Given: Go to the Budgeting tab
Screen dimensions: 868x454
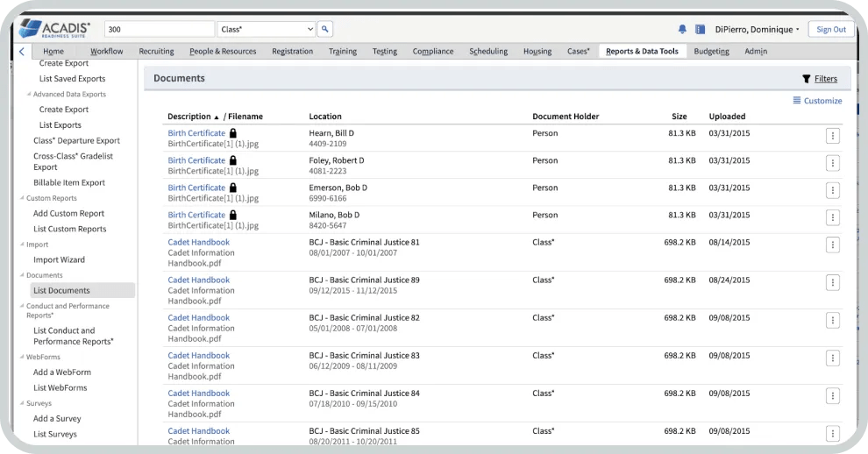Looking at the screenshot, I should tap(711, 51).
